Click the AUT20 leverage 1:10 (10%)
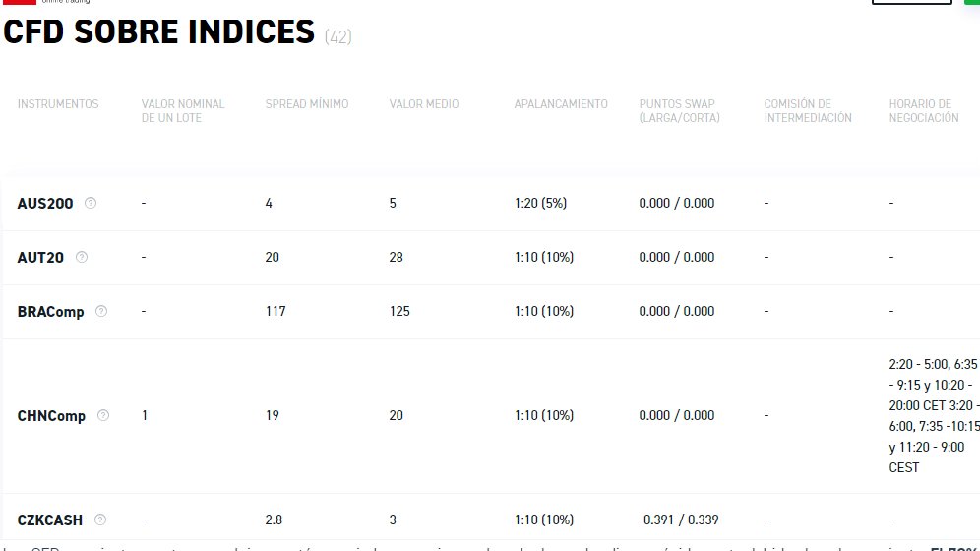The width and height of the screenshot is (980, 551). pyautogui.click(x=544, y=258)
